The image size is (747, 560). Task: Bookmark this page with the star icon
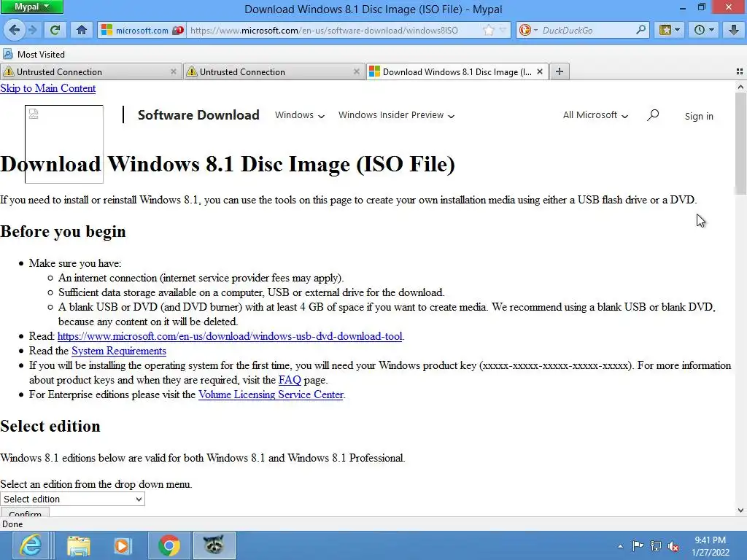488,31
